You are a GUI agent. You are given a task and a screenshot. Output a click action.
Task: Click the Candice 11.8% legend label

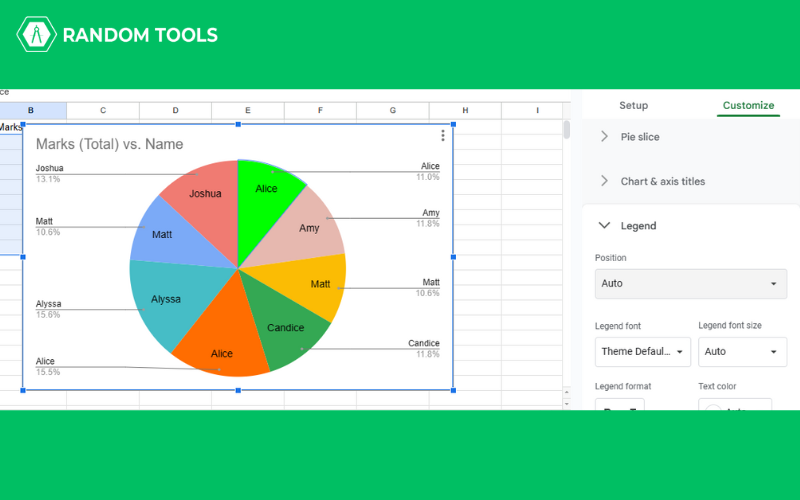coord(423,348)
